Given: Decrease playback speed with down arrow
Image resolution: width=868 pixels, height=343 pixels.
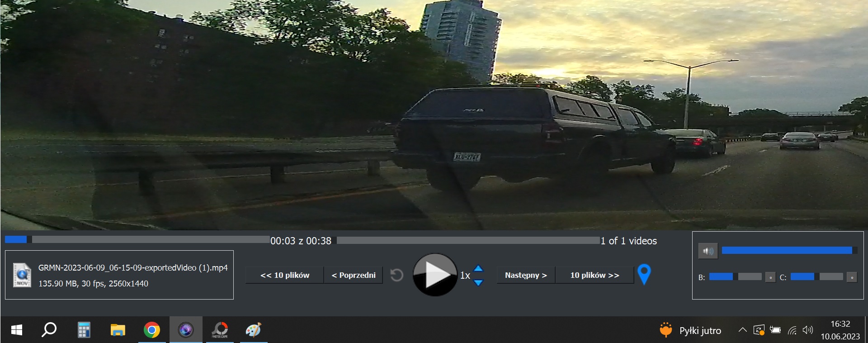Looking at the screenshot, I should point(478,282).
